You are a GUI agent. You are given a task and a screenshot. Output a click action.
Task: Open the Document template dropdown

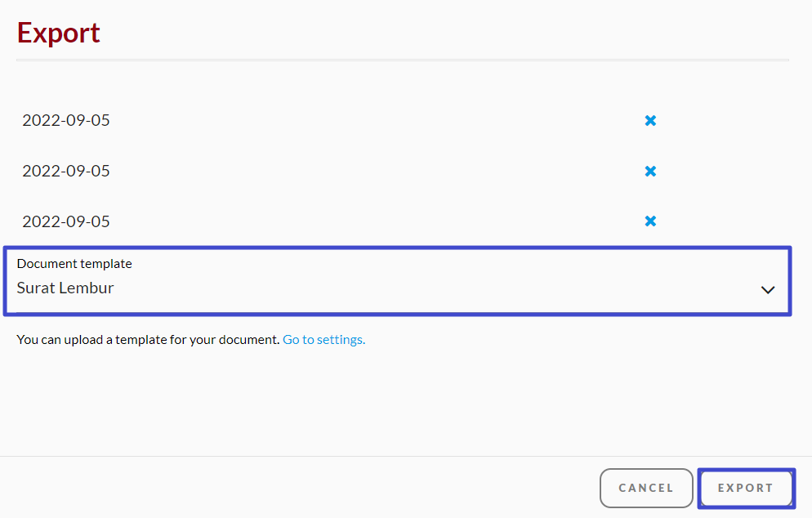coord(397,281)
